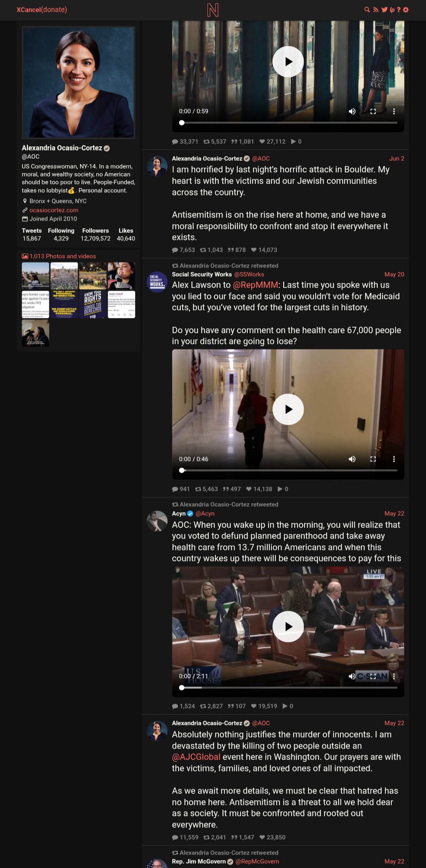Open more options menu on C-SPAN video

[x=394, y=676]
